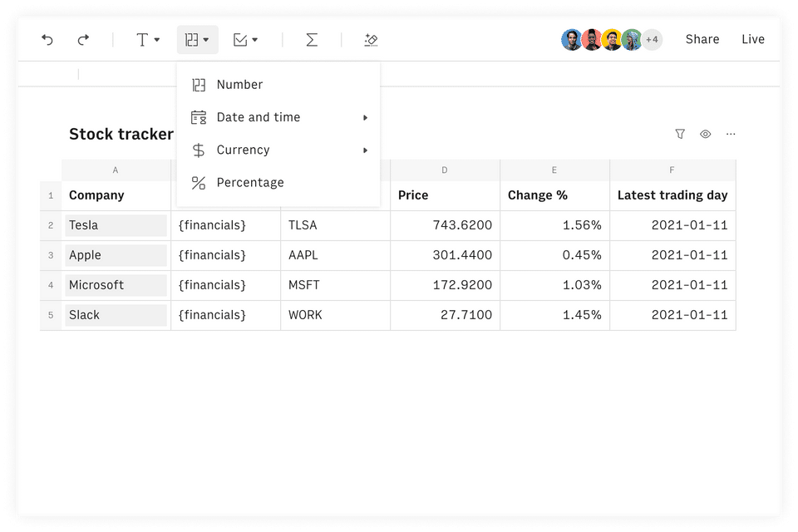Select Number from format menu
The width and height of the screenshot is (798, 532).
[x=278, y=85]
